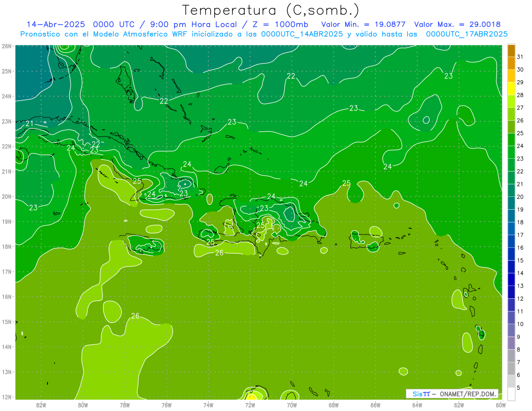The image size is (532, 411).
Task: Pick the dark blue scale segment between 13 and 14
Action: point(511,279)
